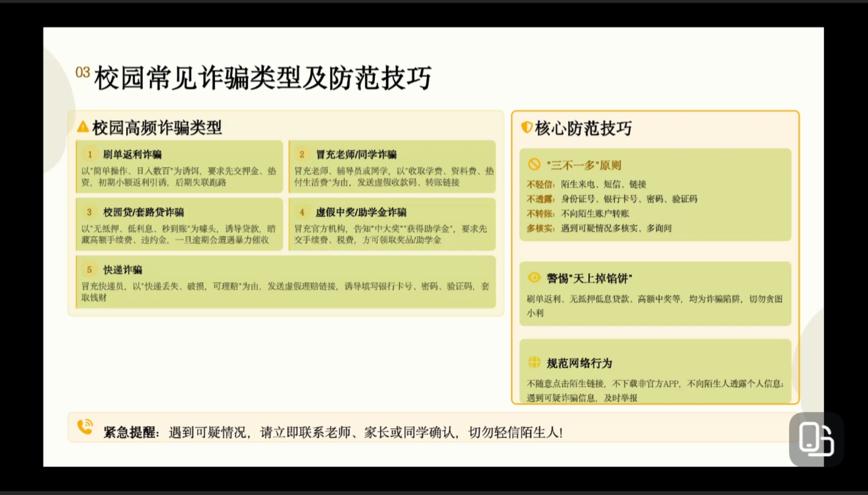Click the 多核实 label in principles list
Viewport: 868px width, 495px height.
coord(540,228)
